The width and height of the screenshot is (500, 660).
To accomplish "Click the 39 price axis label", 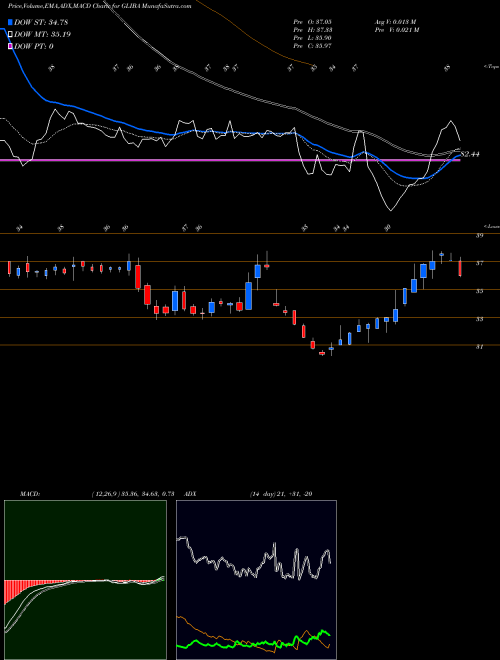I will point(479,236).
